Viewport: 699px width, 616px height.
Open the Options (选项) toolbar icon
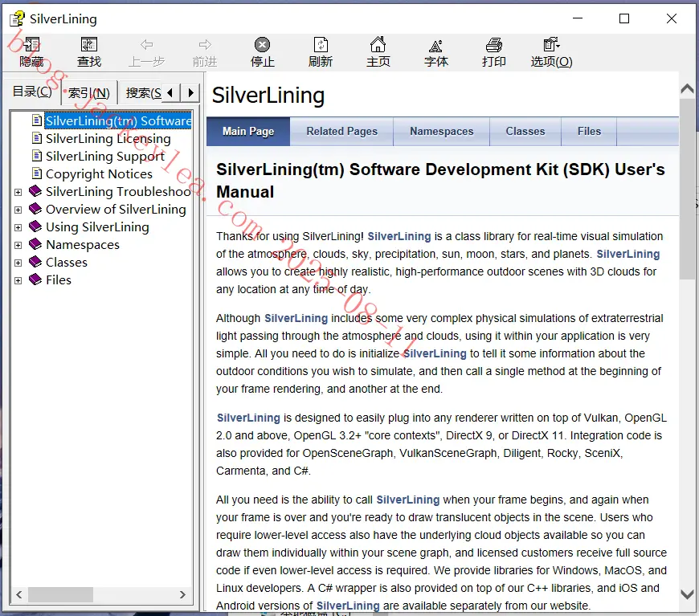click(x=551, y=52)
